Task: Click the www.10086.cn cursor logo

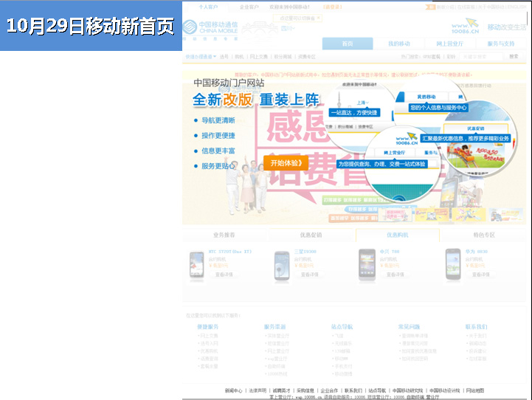Action: tap(465, 26)
